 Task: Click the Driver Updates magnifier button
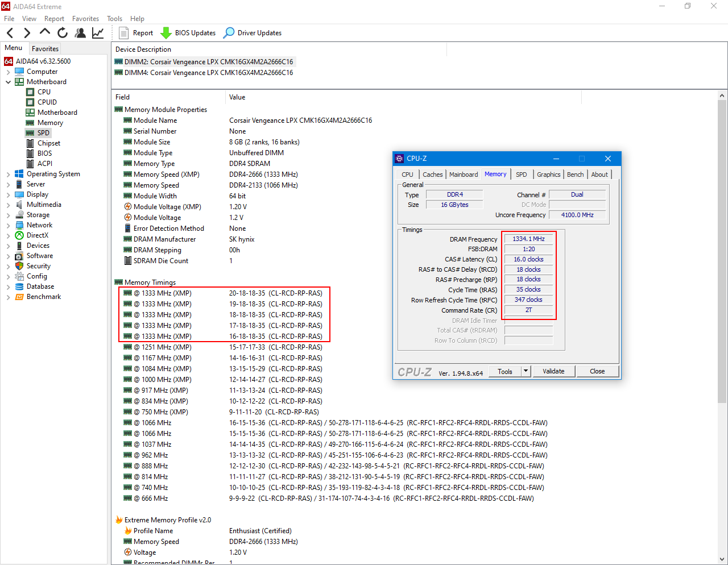pyautogui.click(x=253, y=33)
